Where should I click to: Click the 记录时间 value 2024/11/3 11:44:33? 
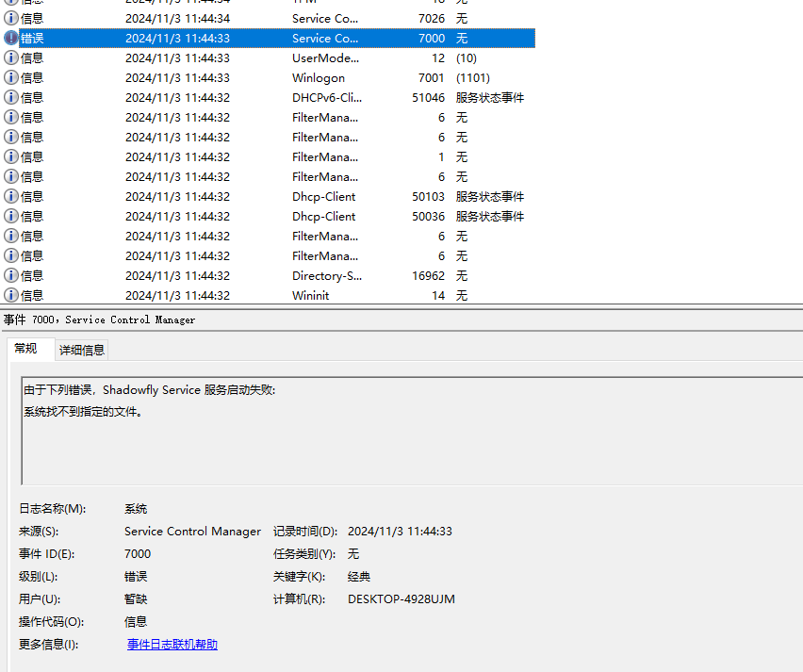[x=400, y=532]
